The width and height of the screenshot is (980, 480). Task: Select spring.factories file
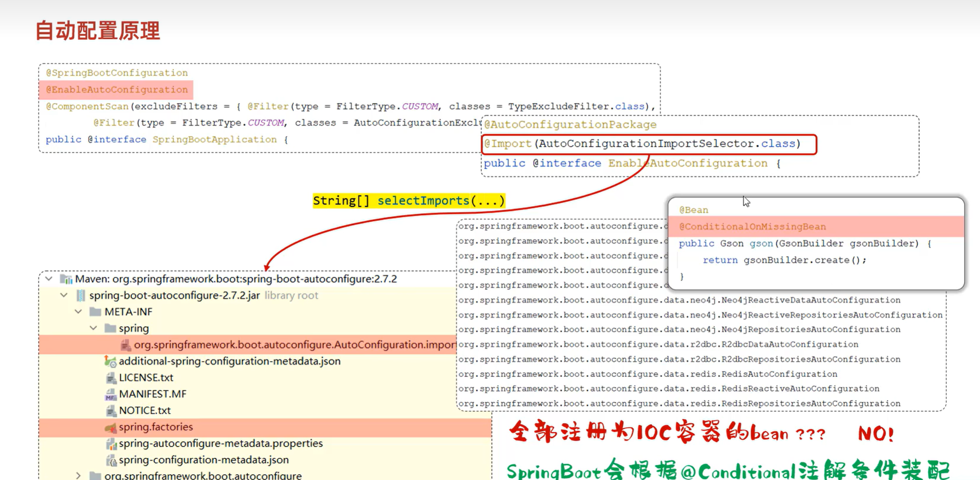point(156,427)
